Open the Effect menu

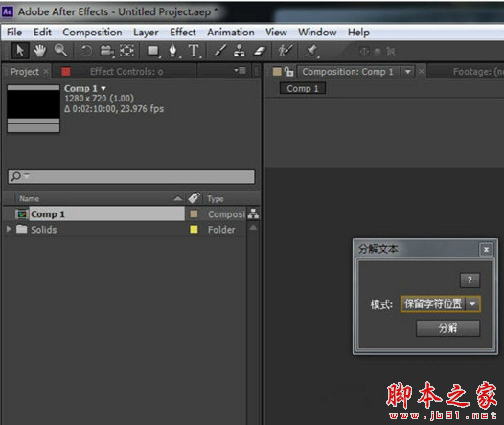[183, 33]
